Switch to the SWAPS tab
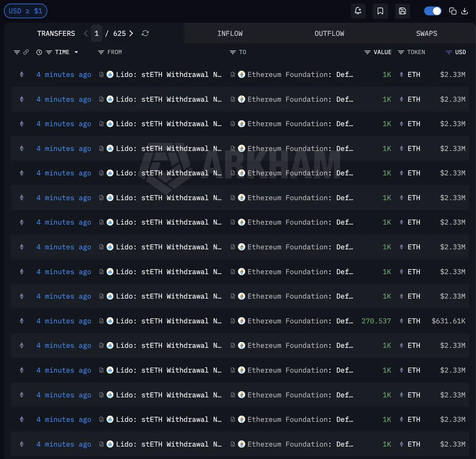 426,34
